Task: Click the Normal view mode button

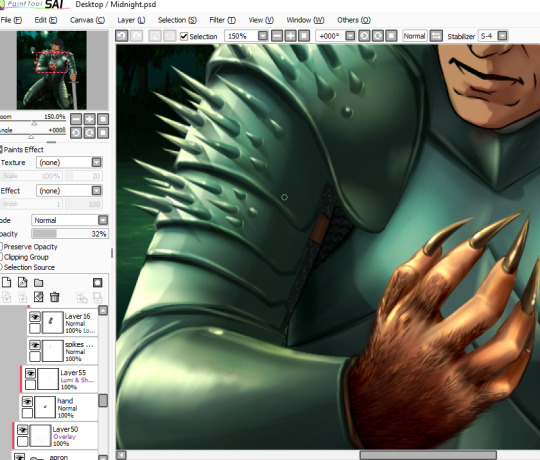Action: click(414, 36)
